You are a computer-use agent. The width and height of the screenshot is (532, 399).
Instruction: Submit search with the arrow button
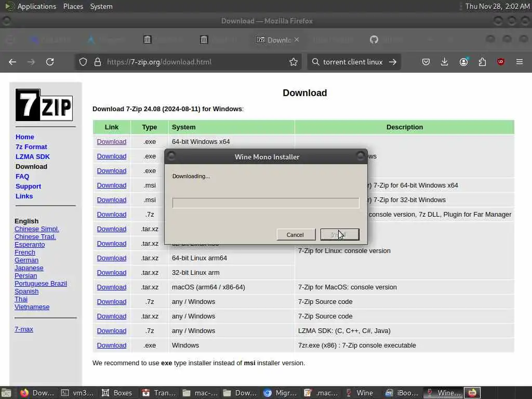[393, 62]
